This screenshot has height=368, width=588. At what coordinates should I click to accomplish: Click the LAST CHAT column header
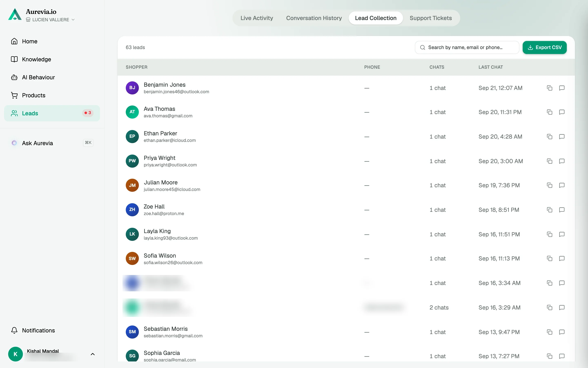click(x=491, y=67)
